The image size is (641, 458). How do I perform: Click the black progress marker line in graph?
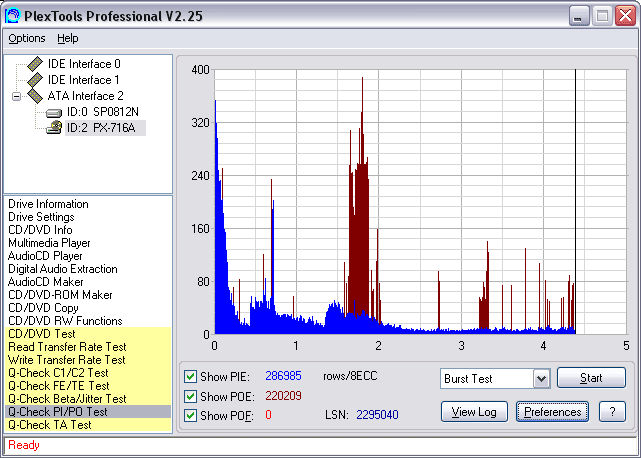(576, 202)
